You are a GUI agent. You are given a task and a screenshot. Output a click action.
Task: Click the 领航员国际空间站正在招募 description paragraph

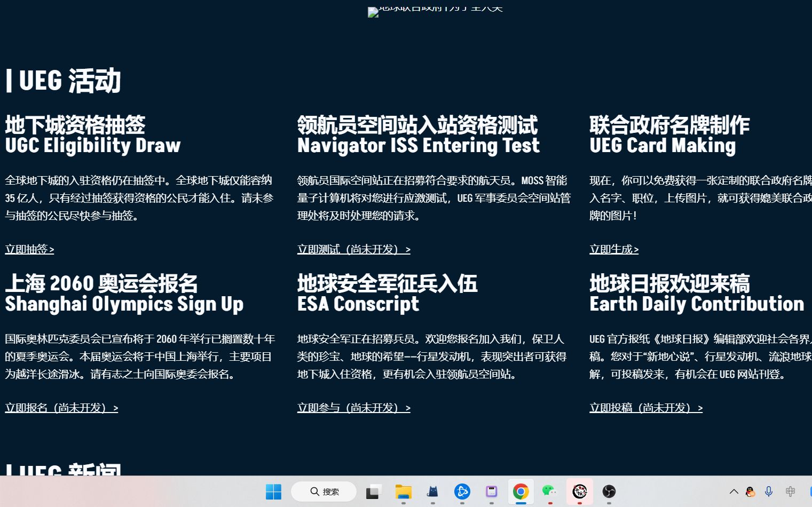[x=434, y=198]
